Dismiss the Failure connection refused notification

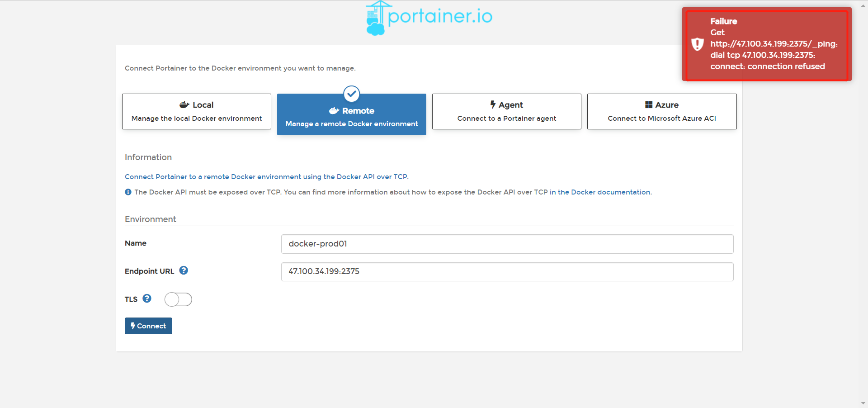click(x=767, y=44)
